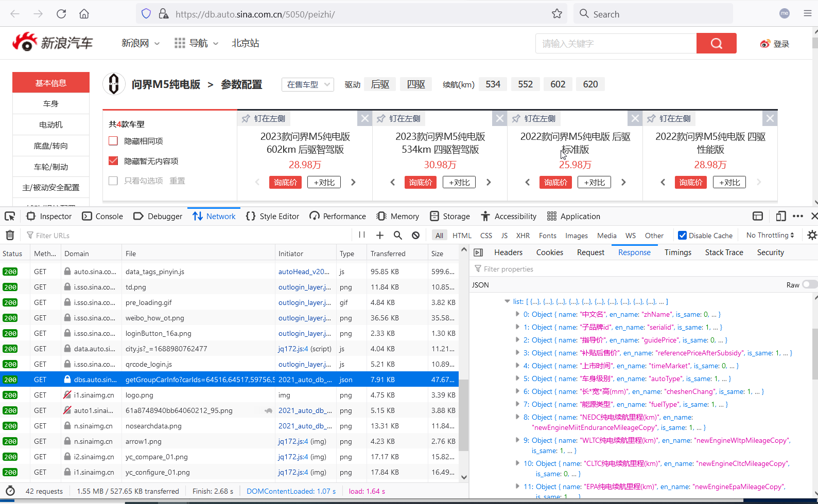Add a new request with plus icon
Image resolution: width=818 pixels, height=504 pixels.
(380, 235)
